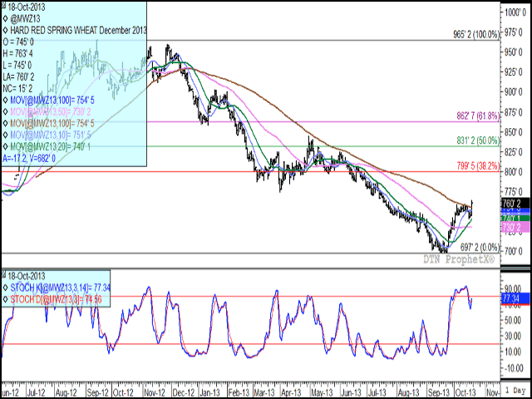The width and height of the screenshot is (532, 399).
Task: Select the O = 745' 0 open value
Action: pyautogui.click(x=18, y=42)
